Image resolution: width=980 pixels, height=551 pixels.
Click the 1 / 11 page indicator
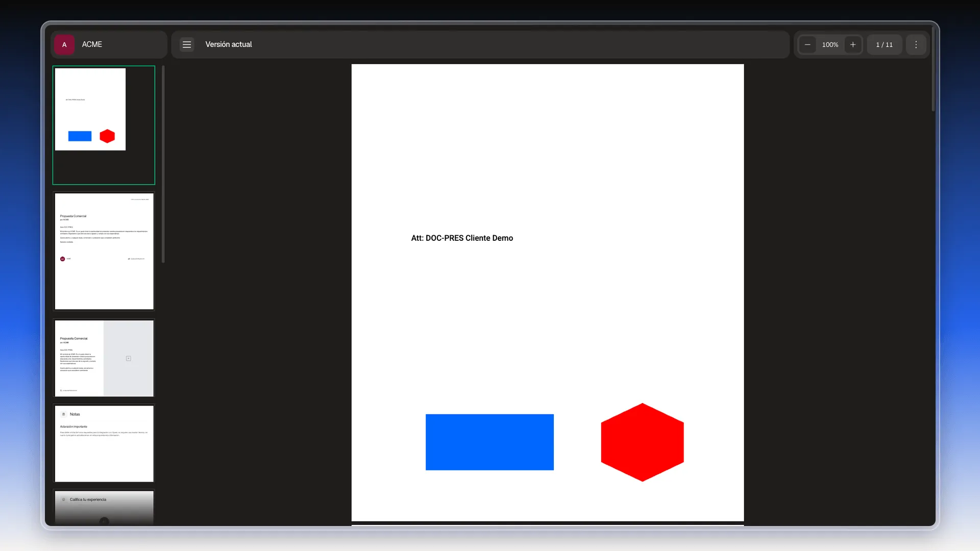click(885, 45)
